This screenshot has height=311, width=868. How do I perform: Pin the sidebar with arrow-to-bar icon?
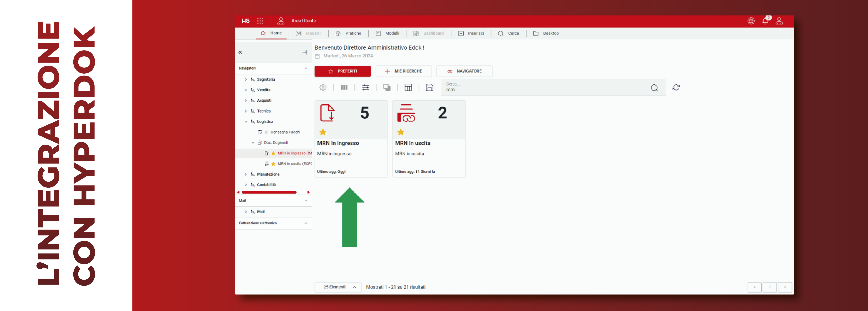point(305,52)
